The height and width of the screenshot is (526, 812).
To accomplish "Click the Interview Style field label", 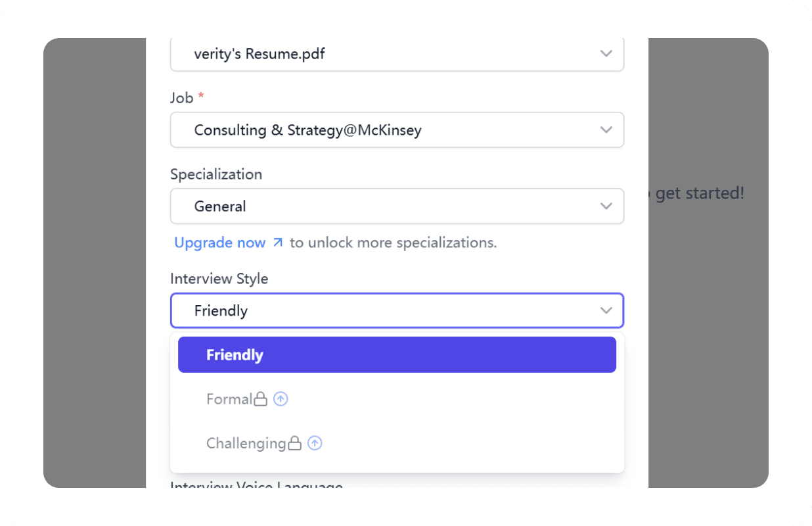I will click(219, 279).
